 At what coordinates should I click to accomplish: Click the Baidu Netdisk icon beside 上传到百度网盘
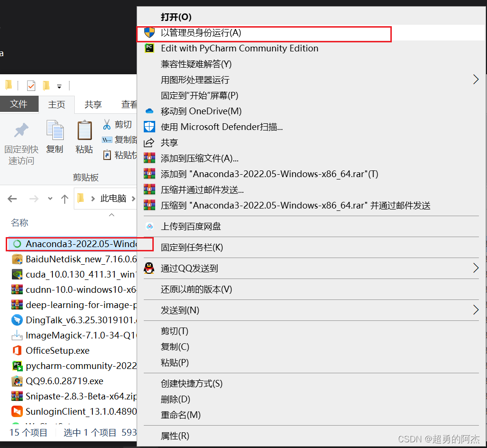(149, 227)
